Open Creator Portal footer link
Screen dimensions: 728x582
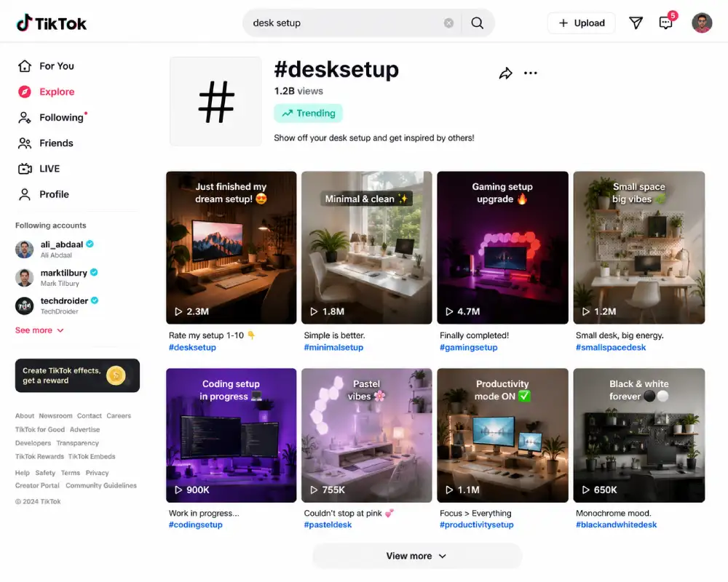click(x=37, y=485)
